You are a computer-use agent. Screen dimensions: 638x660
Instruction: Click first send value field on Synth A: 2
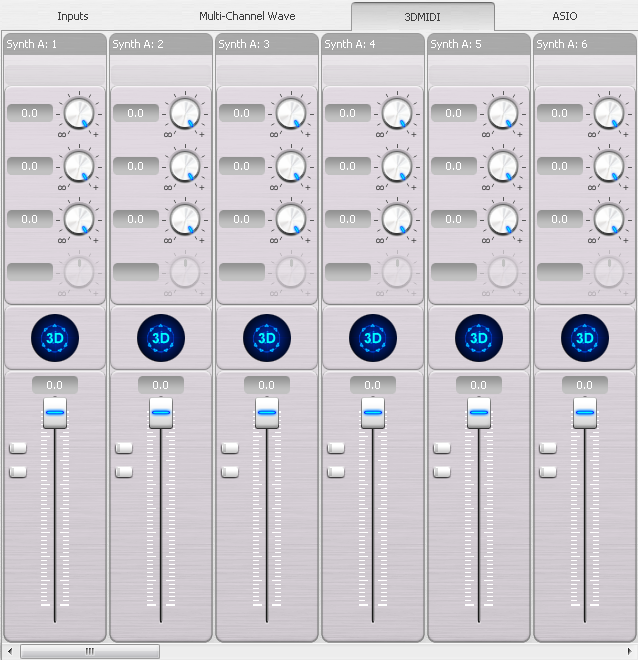click(x=136, y=113)
